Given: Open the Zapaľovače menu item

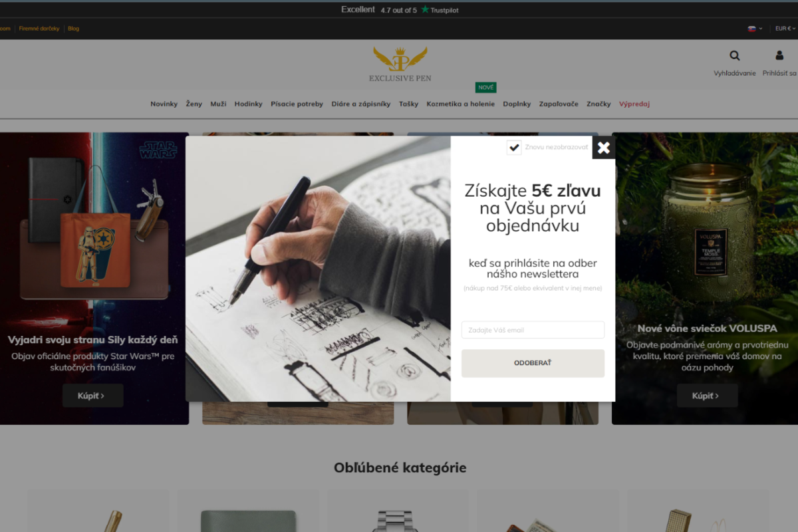Looking at the screenshot, I should coord(559,104).
